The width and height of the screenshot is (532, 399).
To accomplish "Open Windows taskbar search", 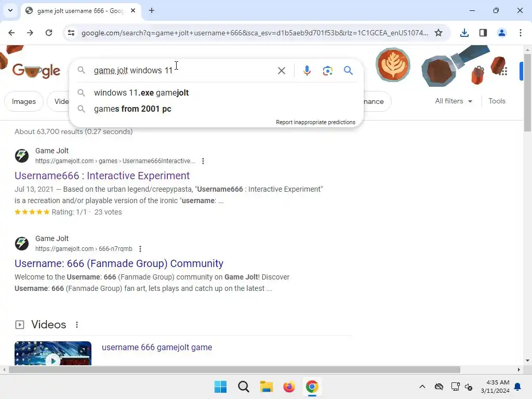I will (243, 387).
